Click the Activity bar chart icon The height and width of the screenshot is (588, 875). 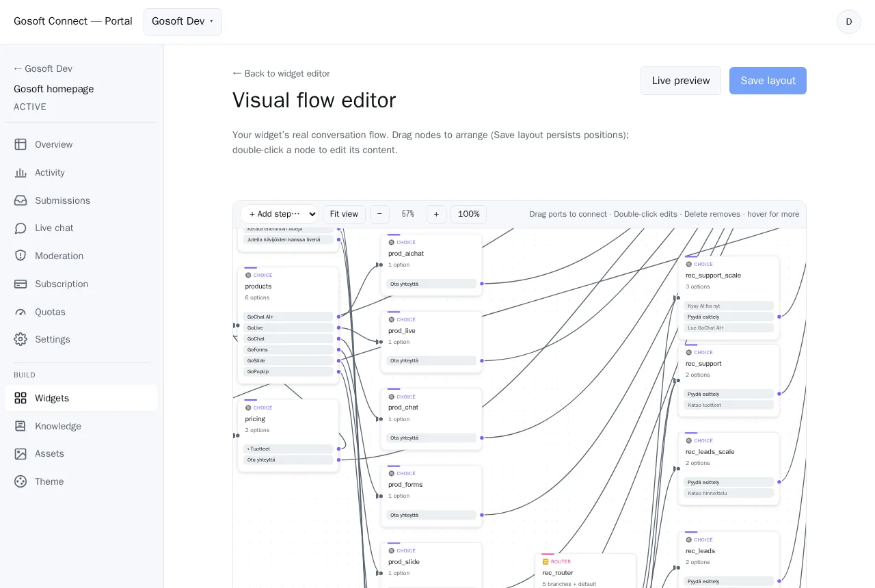[21, 172]
